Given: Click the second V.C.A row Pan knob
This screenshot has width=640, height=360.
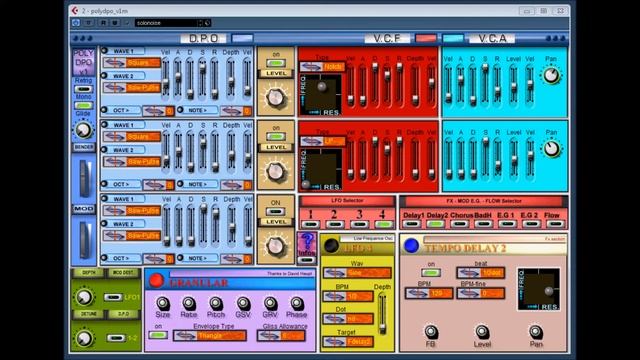Looking at the screenshot, I should [x=551, y=149].
